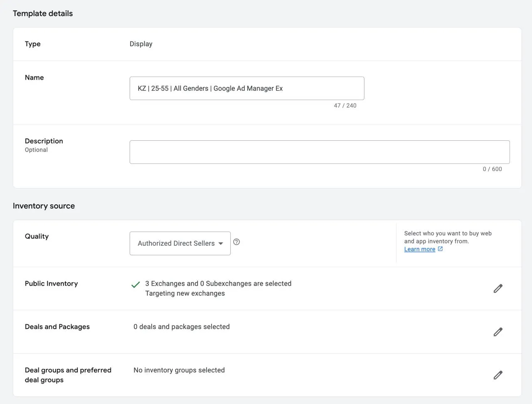Click the Targeting new exchanges text
The image size is (532, 404).
point(185,293)
